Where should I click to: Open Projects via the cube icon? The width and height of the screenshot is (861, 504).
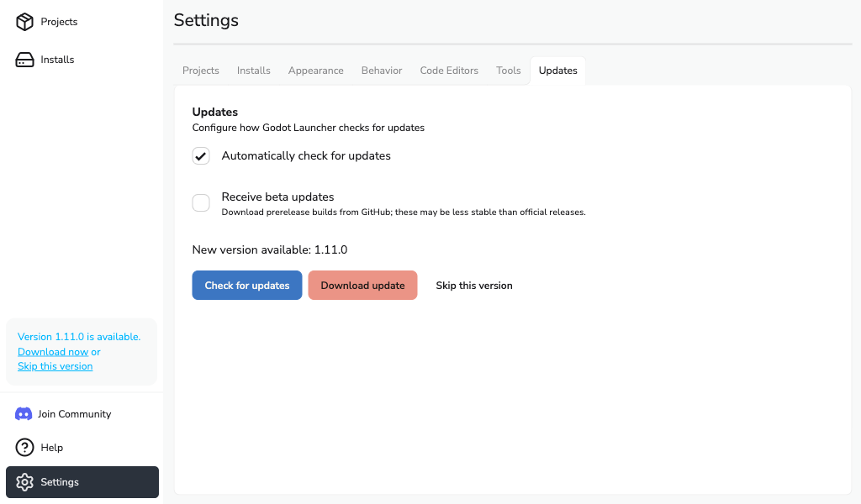[24, 22]
